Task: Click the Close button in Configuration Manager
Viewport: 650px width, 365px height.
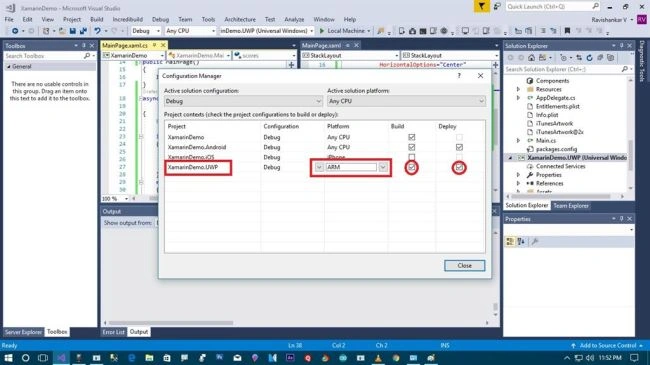Action: [x=464, y=265]
